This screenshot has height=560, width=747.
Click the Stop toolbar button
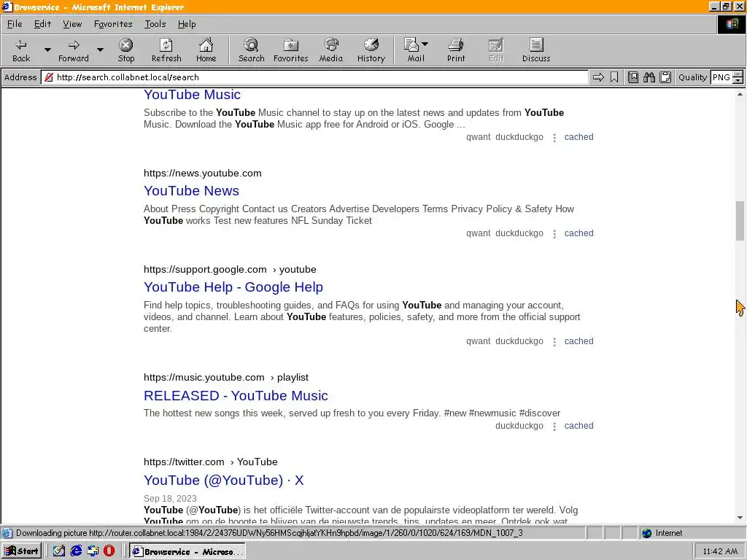click(x=125, y=50)
